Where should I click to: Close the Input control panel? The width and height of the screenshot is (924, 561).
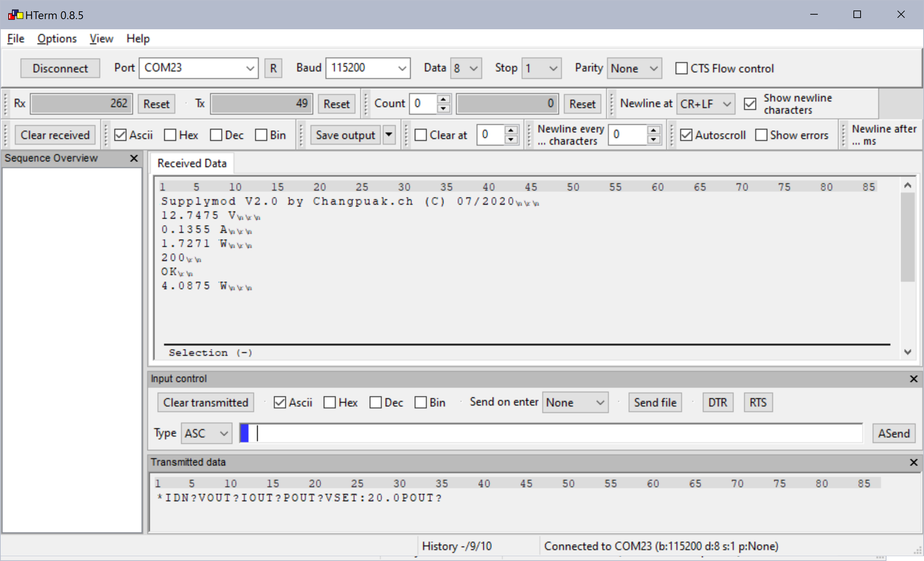pyautogui.click(x=913, y=379)
